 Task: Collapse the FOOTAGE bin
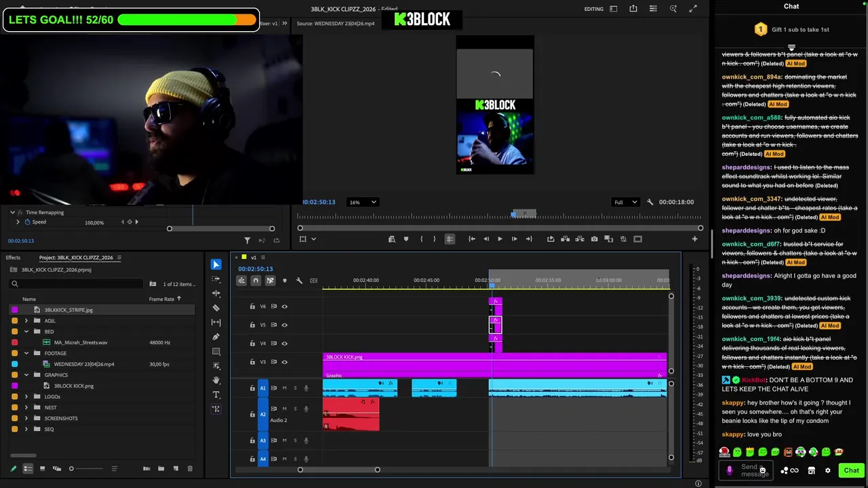[26, 353]
